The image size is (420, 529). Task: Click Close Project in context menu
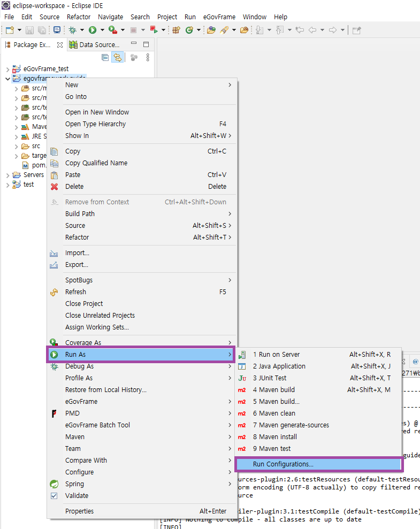pyautogui.click(x=142, y=304)
